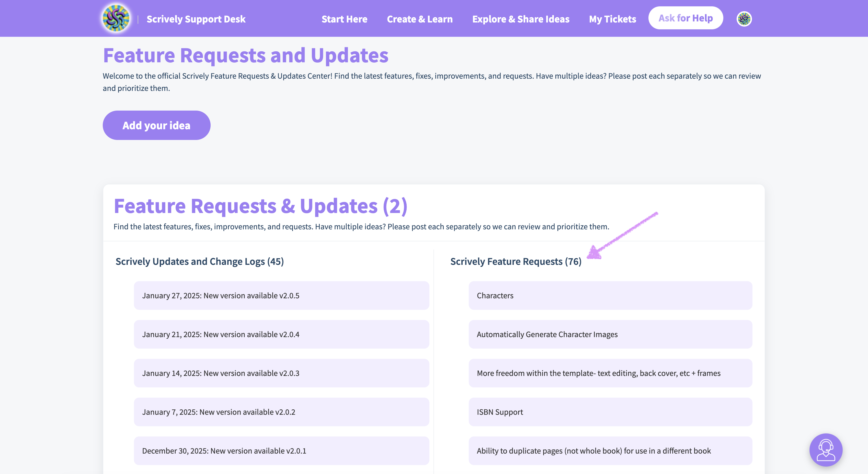Screen dimensions: 868x474
Task: Open Explore & Share Ideas menu
Action: [x=521, y=19]
